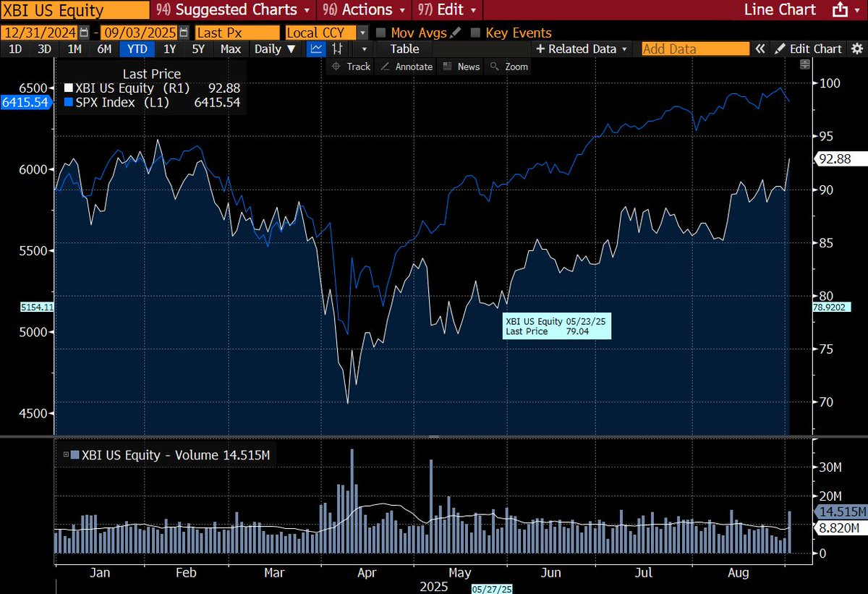The width and height of the screenshot is (868, 594).
Task: Select the 1D time range
Action: (14, 49)
